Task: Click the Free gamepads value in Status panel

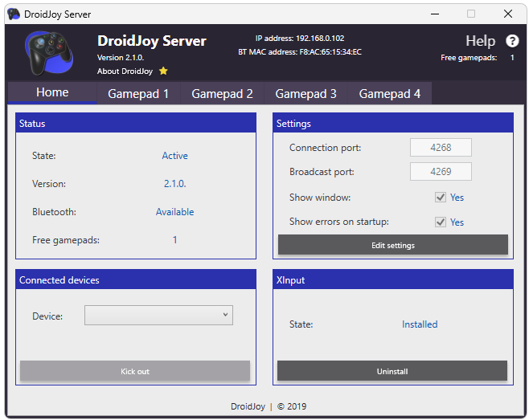Action: pyautogui.click(x=174, y=239)
